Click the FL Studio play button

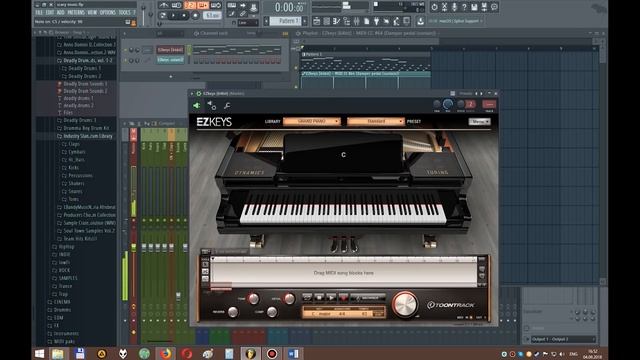174,16
